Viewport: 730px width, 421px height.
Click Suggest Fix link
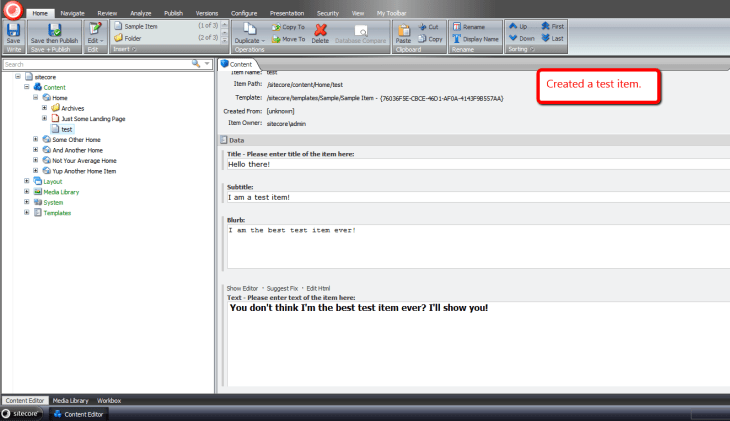click(282, 288)
